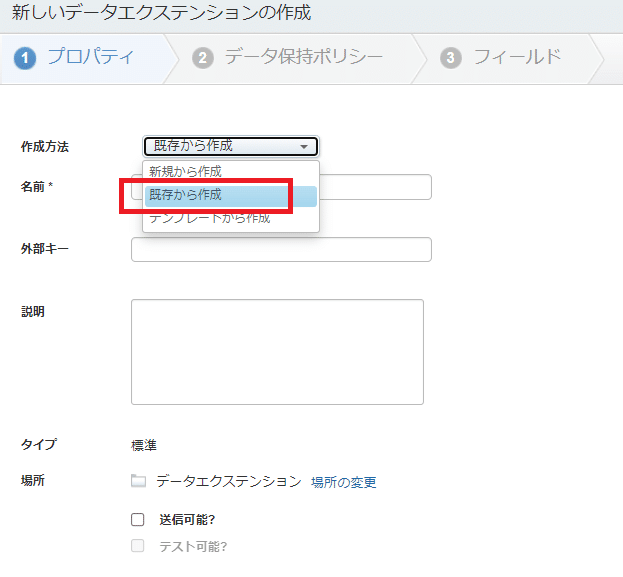
Task: Click the データエクステンション location text
Action: [229, 481]
